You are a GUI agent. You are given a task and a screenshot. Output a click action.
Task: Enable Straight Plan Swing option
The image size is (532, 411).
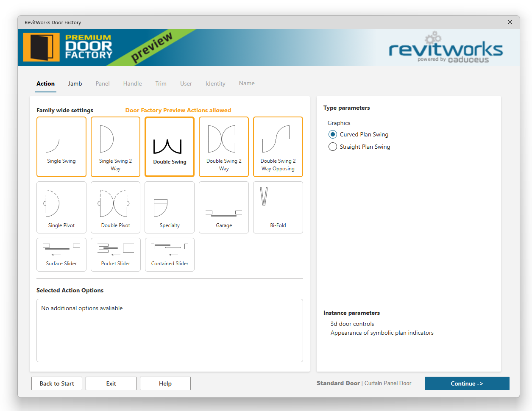coord(333,147)
